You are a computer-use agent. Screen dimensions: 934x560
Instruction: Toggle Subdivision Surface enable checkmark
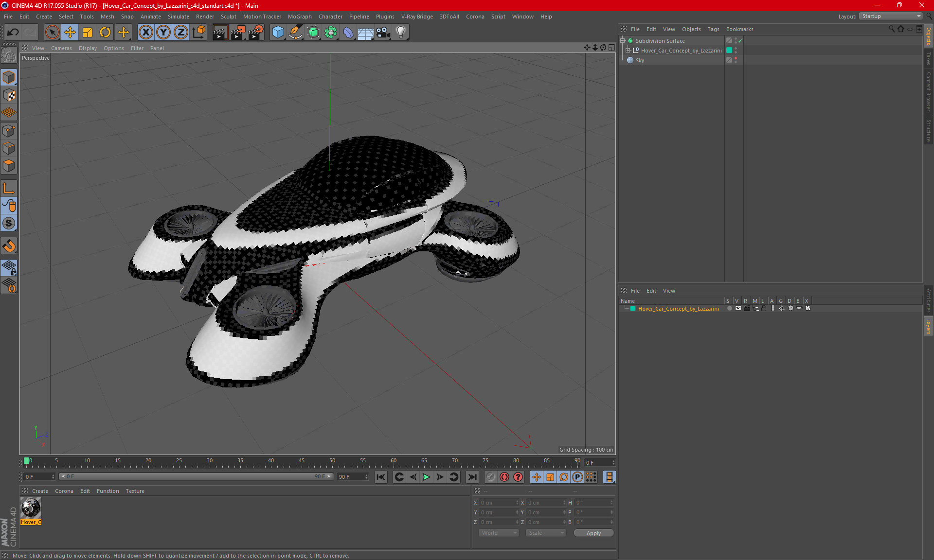tap(740, 41)
